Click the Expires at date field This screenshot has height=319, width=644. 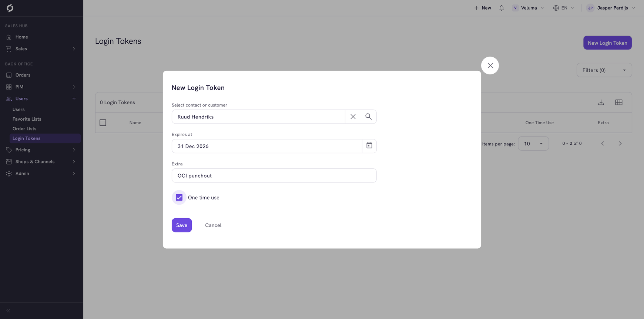267,146
